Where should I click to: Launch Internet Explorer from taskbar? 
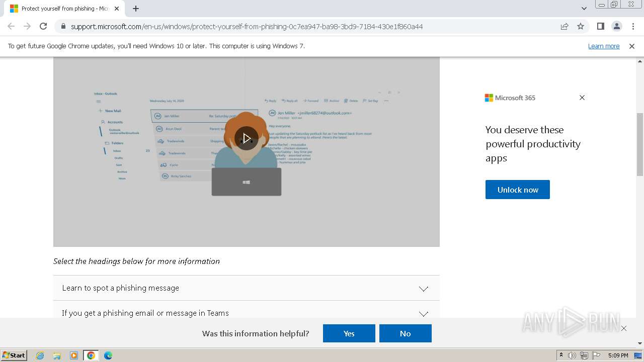tap(40, 355)
